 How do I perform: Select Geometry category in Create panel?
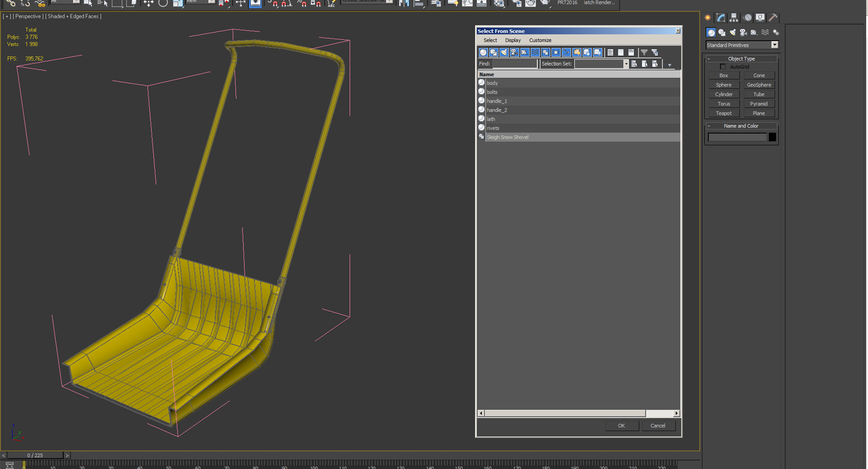tap(711, 33)
